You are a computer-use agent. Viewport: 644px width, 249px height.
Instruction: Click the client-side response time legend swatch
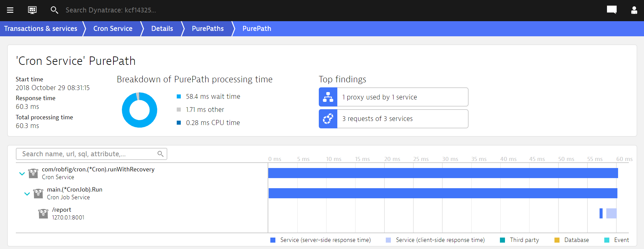tap(388, 240)
